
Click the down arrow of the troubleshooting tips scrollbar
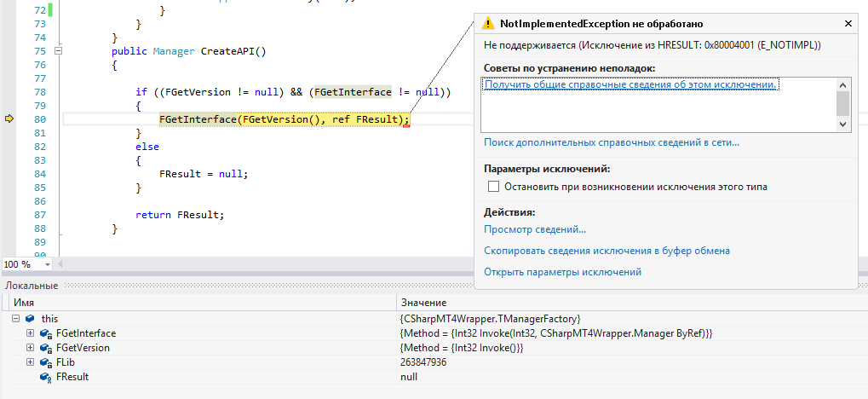click(842, 124)
